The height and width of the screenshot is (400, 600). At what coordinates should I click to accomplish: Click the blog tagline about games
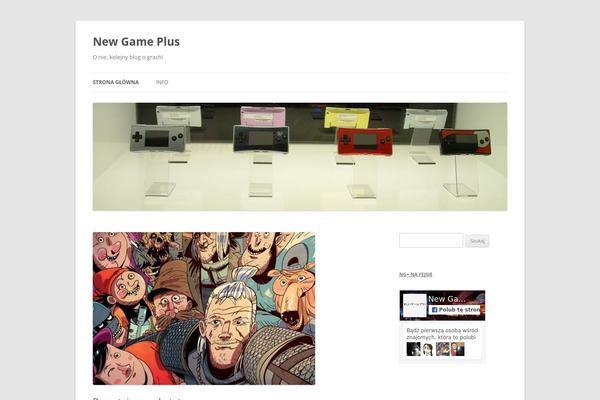pyautogui.click(x=128, y=57)
